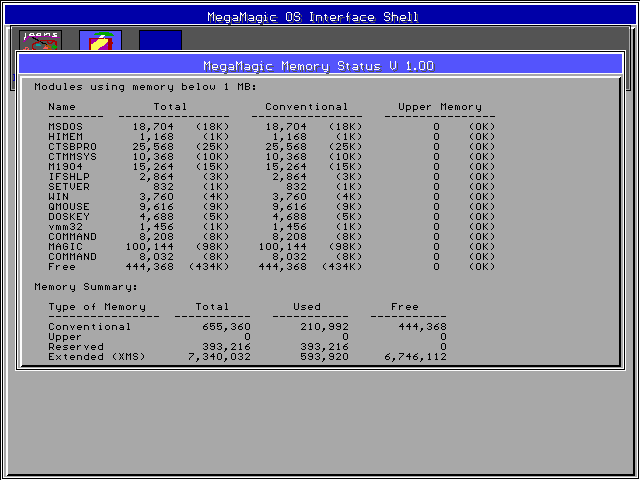This screenshot has height=480, width=640.
Task: Select the CTMMSYS module name
Action: (x=72, y=157)
